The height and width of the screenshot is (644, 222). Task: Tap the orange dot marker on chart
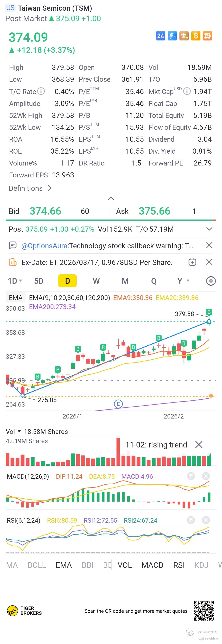pos(211,396)
